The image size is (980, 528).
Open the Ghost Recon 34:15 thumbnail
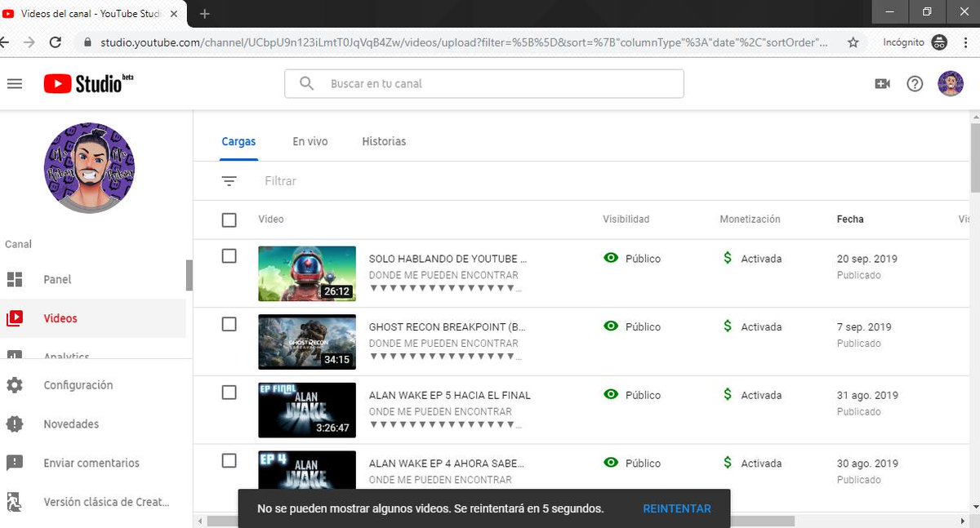click(307, 342)
